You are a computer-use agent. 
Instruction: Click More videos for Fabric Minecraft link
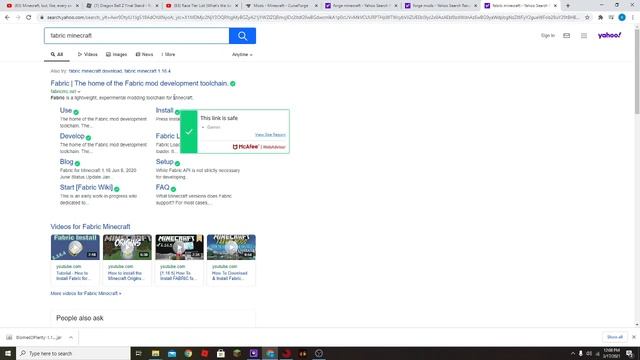pos(86,293)
